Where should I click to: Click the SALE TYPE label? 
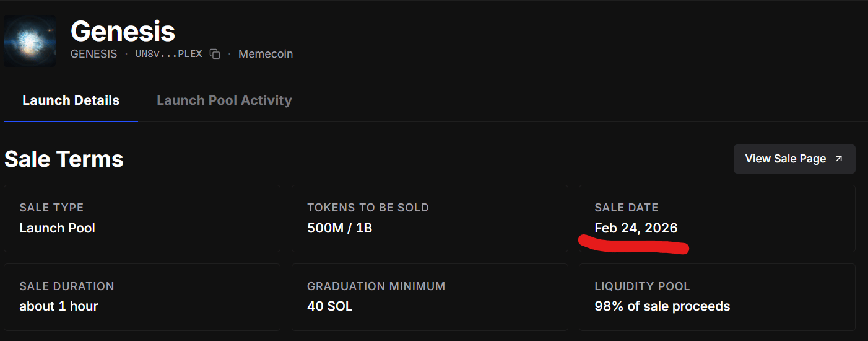[51, 208]
